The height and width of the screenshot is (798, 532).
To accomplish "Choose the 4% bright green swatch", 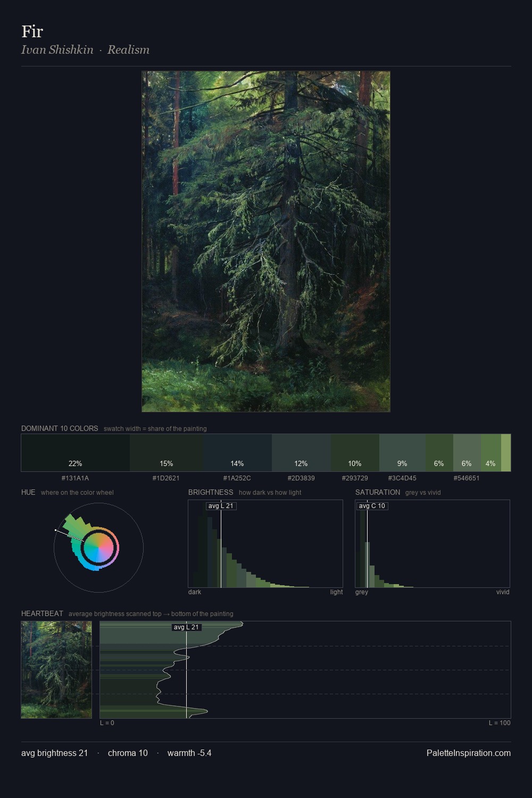I will pyautogui.click(x=491, y=453).
